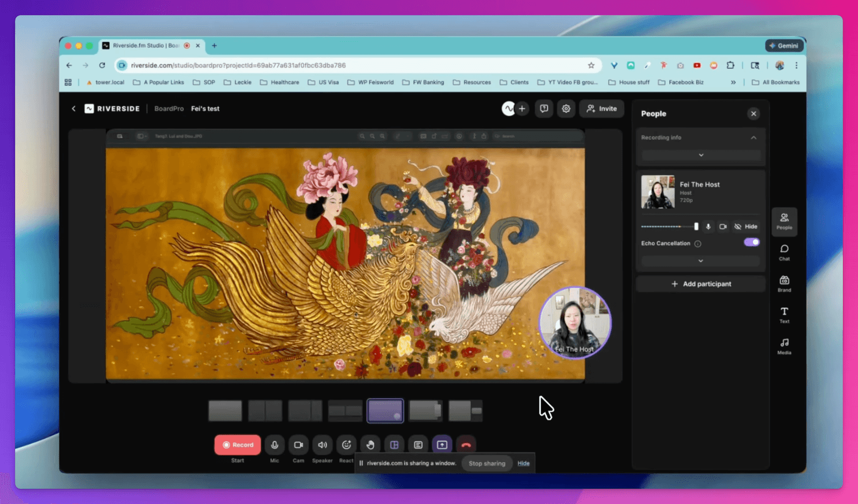Open the Text sidebar tab
The height and width of the screenshot is (504, 858).
(x=784, y=315)
